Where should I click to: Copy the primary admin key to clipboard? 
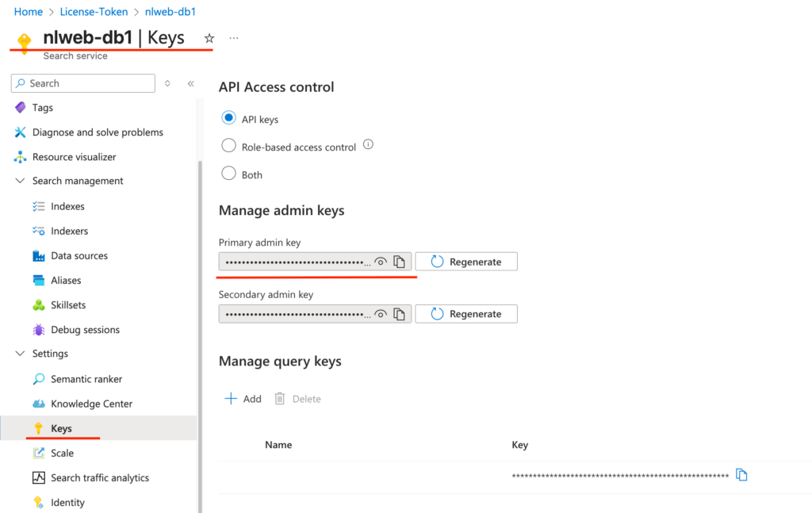point(400,262)
